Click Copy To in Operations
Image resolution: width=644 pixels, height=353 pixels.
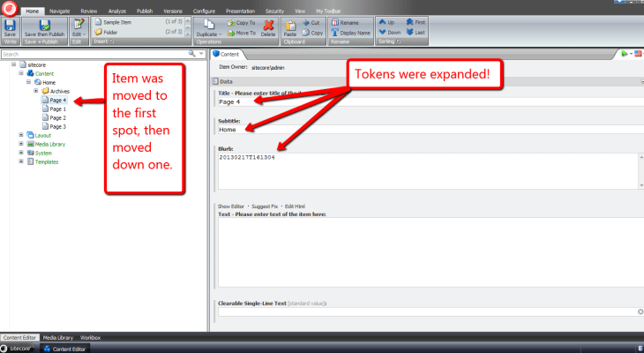(x=242, y=23)
